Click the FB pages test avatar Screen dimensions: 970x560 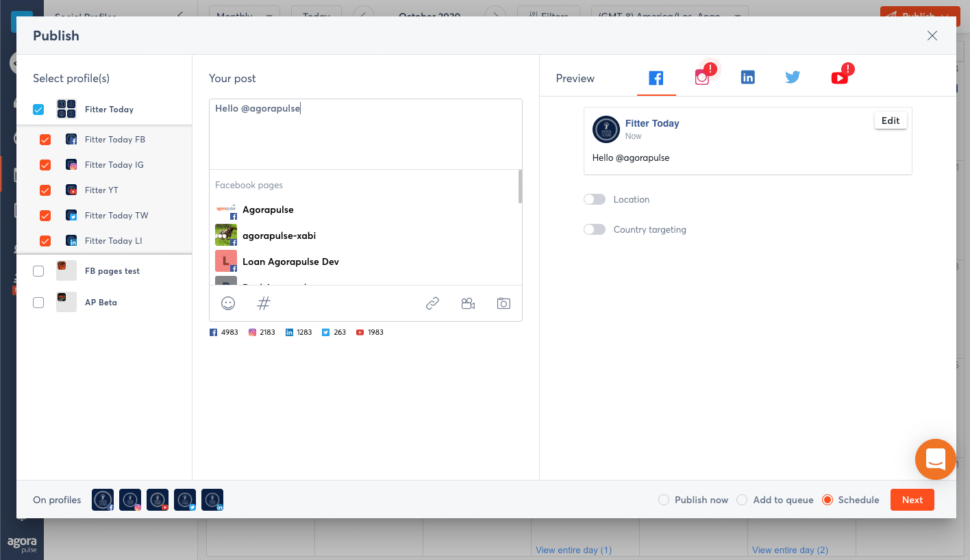66,270
